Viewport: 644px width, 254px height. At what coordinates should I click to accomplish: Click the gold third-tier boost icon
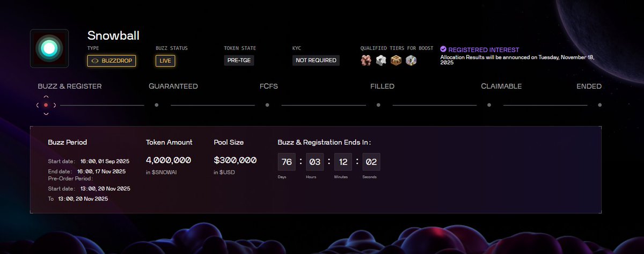396,60
